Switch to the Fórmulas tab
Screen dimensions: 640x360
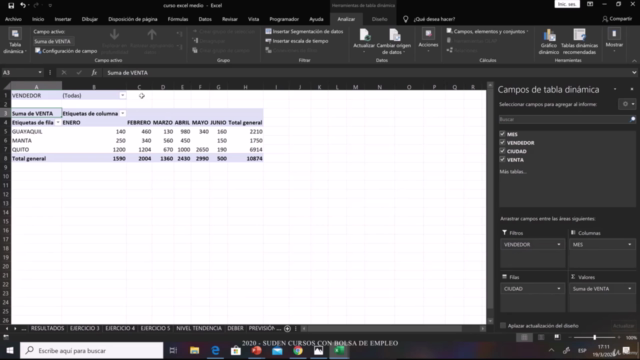point(178,19)
